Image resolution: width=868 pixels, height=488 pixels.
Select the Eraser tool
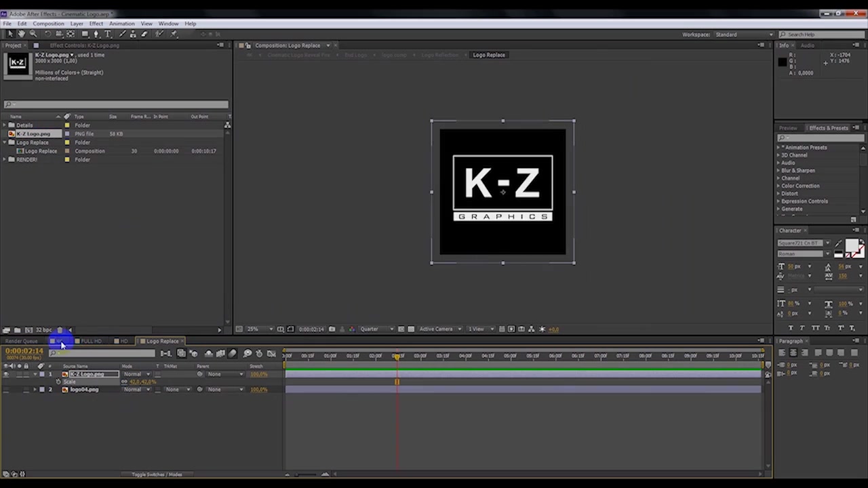[x=144, y=34]
